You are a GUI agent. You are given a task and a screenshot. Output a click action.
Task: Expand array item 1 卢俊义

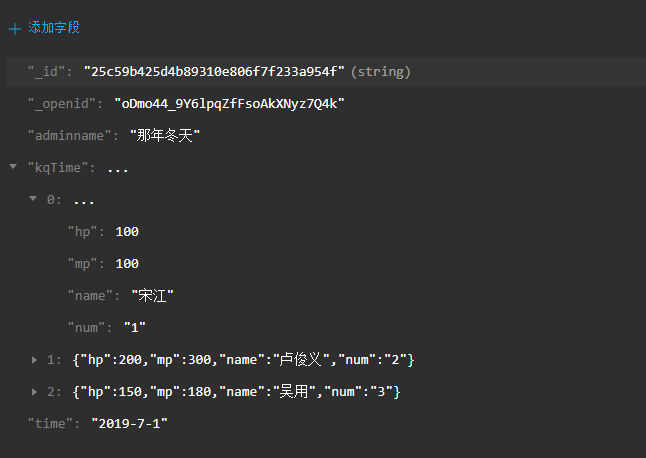pyautogui.click(x=34, y=360)
